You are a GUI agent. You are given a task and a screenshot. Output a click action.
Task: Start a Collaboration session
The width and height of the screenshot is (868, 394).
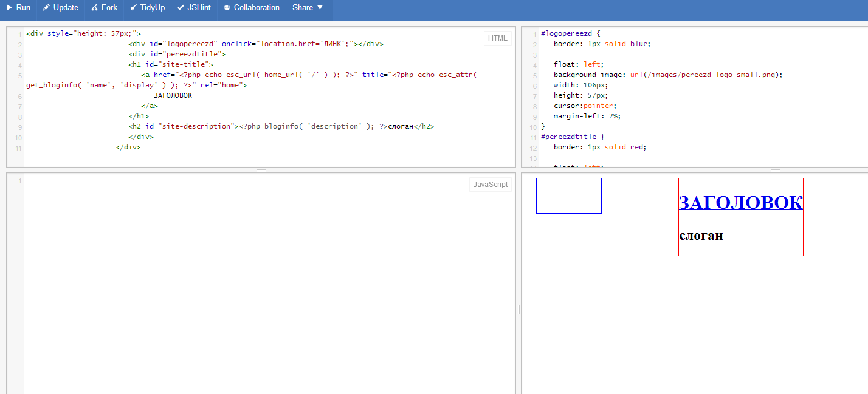coord(252,8)
